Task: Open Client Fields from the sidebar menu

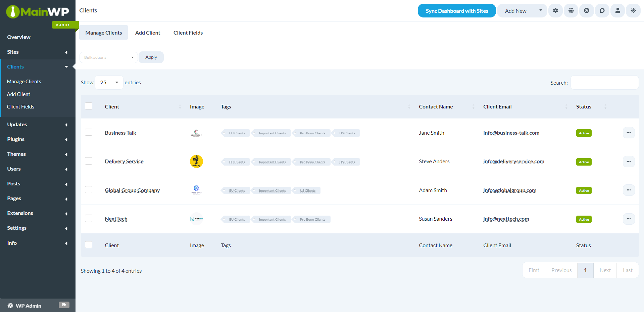Action: tap(20, 106)
